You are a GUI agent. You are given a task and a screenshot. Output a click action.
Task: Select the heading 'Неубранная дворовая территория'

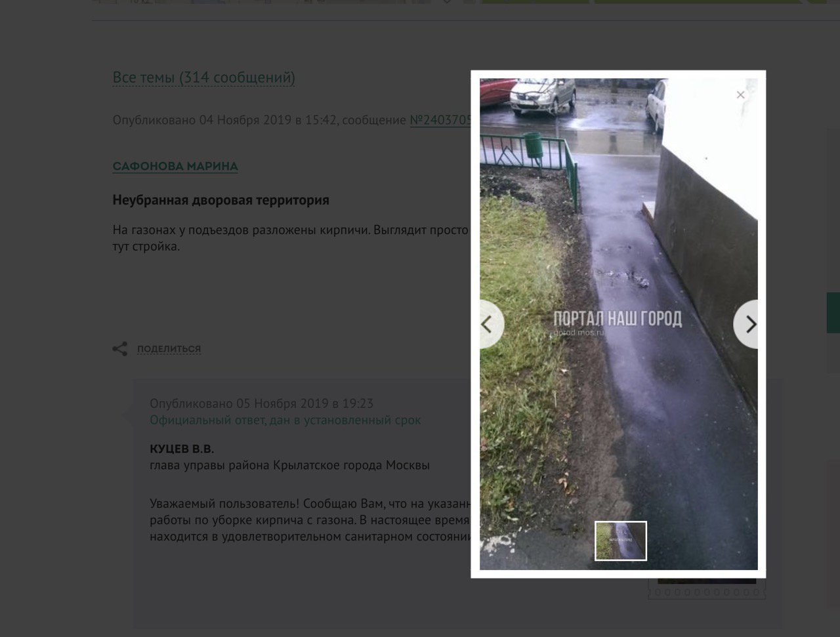pyautogui.click(x=220, y=200)
